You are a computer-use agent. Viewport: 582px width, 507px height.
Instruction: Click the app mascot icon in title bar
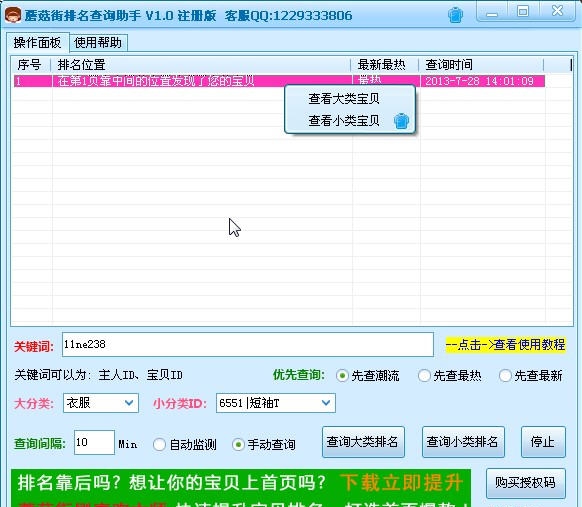tap(13, 15)
